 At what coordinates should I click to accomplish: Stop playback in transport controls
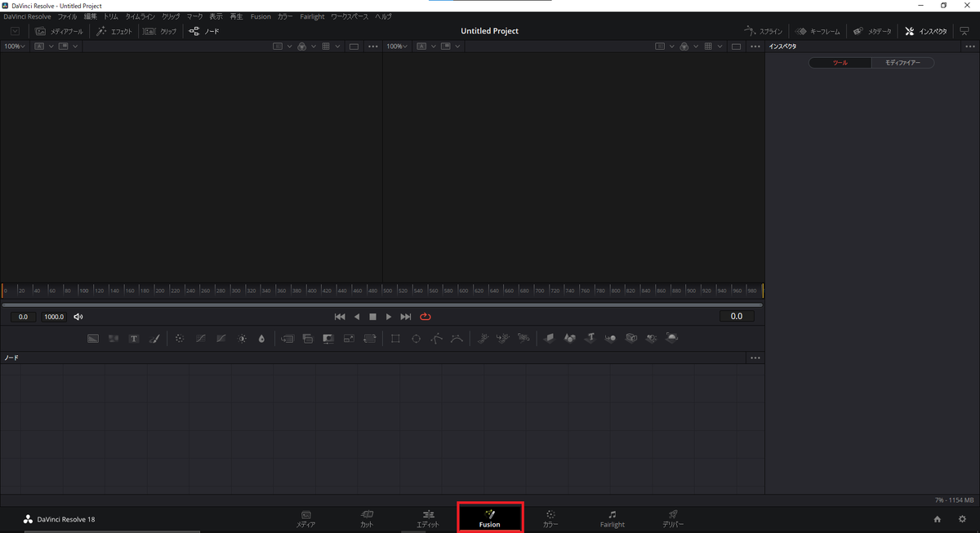point(372,317)
